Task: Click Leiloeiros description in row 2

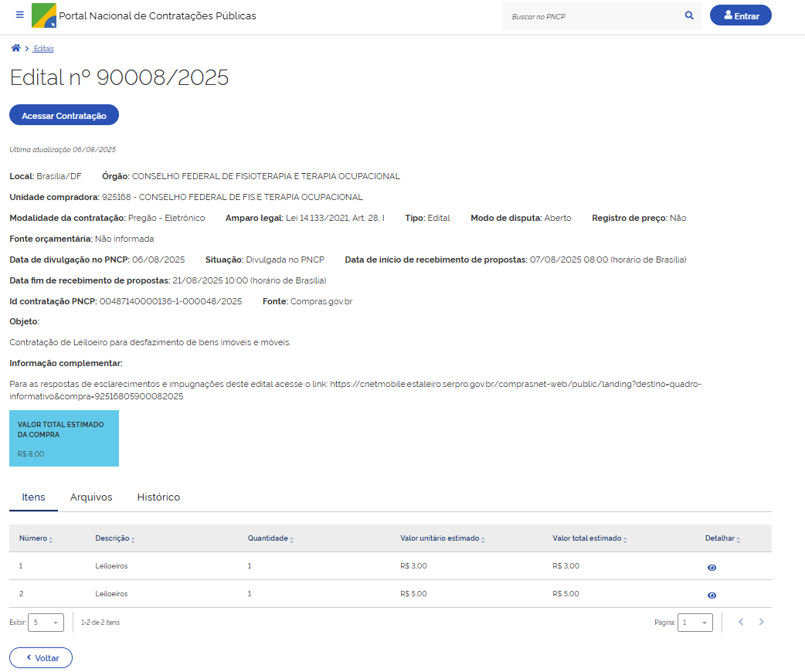Action: coord(111,593)
